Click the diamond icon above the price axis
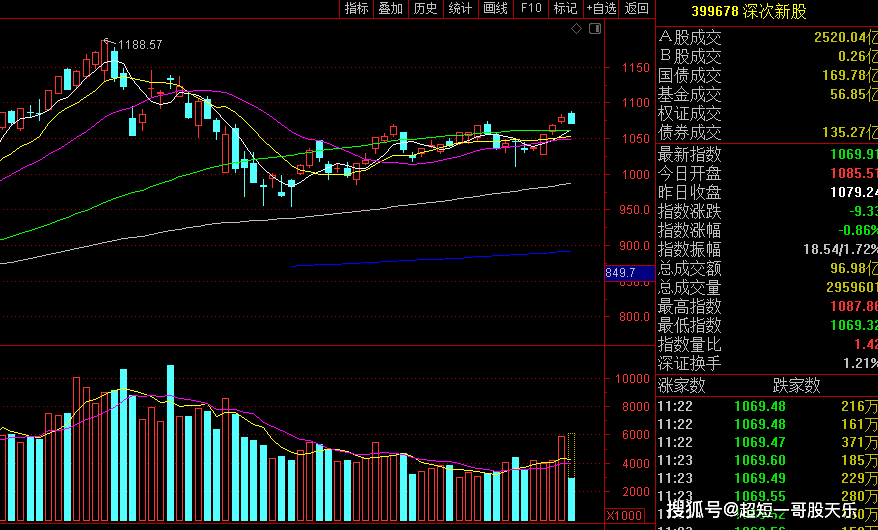The image size is (878, 530). tap(576, 29)
